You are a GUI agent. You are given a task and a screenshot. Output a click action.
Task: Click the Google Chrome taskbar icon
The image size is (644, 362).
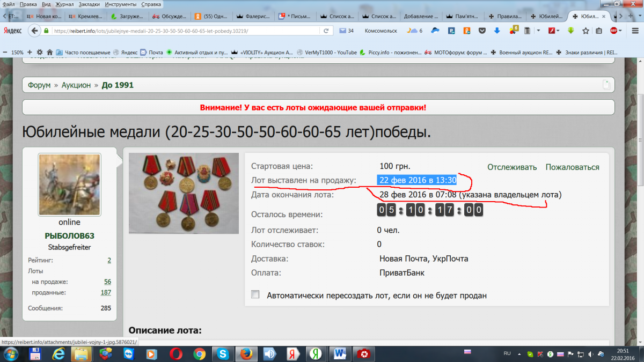pos(199,354)
